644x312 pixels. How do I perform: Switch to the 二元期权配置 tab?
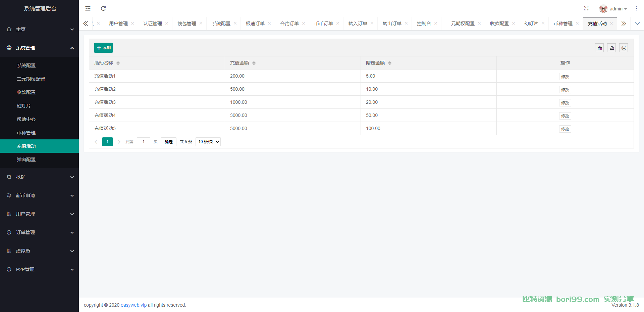tap(461, 24)
